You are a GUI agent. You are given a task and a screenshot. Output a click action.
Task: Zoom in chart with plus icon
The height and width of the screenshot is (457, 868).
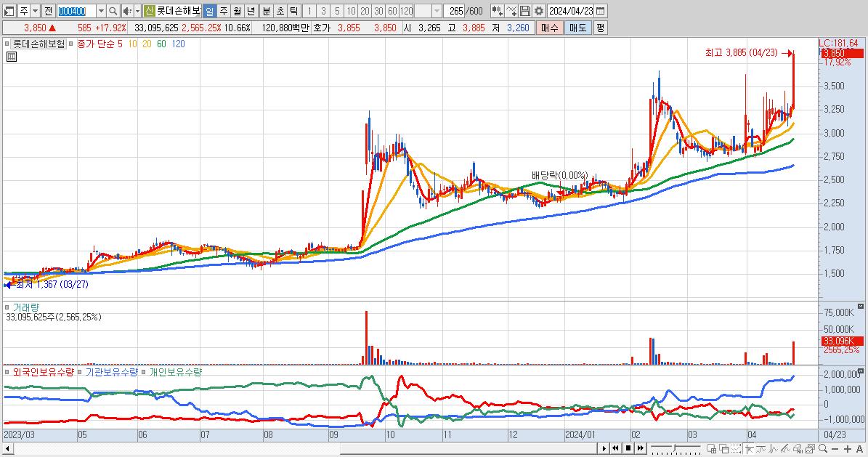click(x=848, y=448)
